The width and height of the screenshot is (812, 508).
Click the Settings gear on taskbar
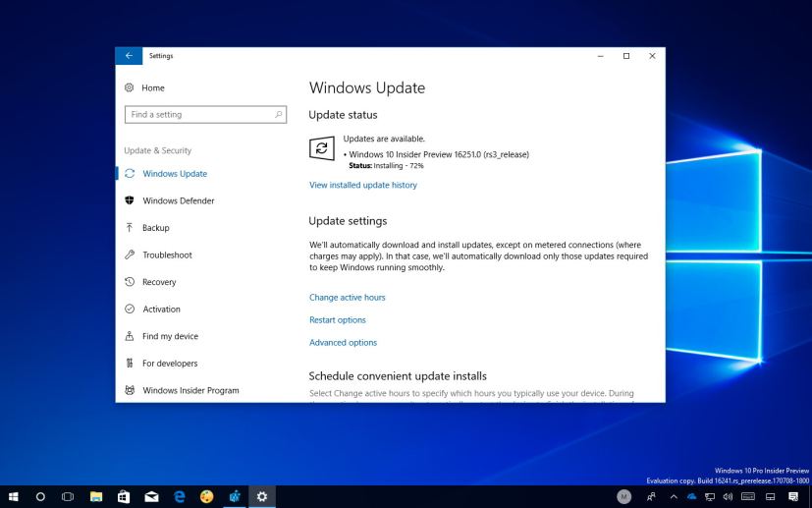point(262,496)
